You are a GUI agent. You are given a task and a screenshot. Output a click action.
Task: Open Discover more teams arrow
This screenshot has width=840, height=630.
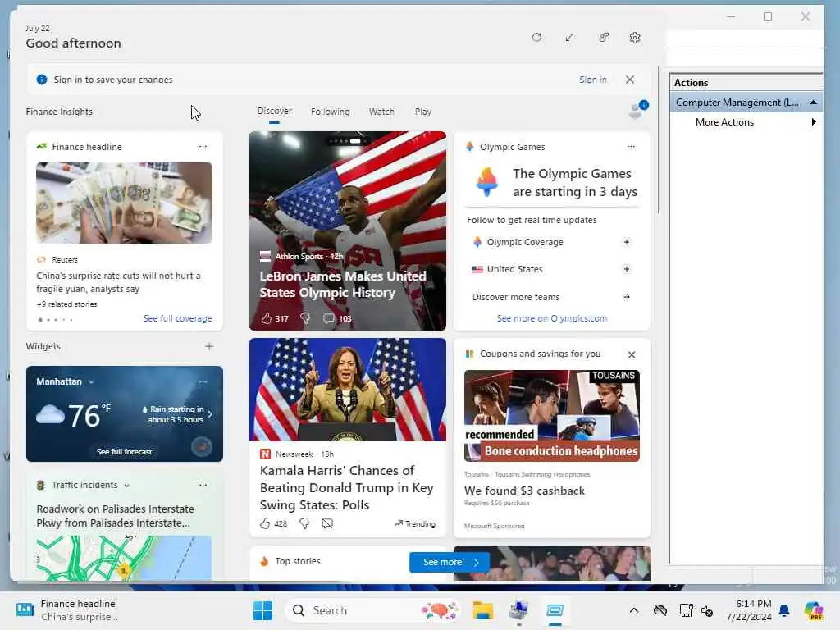626,297
